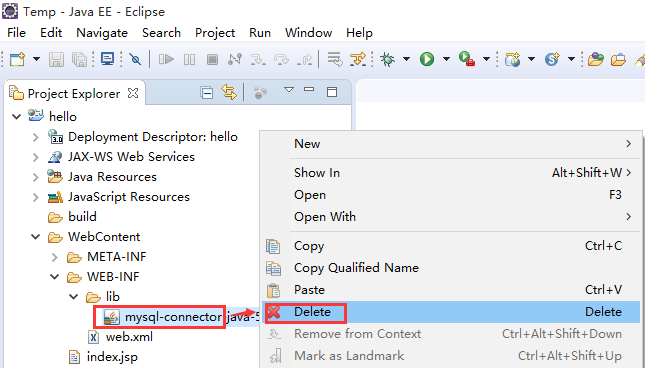Open the Debug configurations dropdown arrow
The height and width of the screenshot is (368, 645).
point(406,60)
